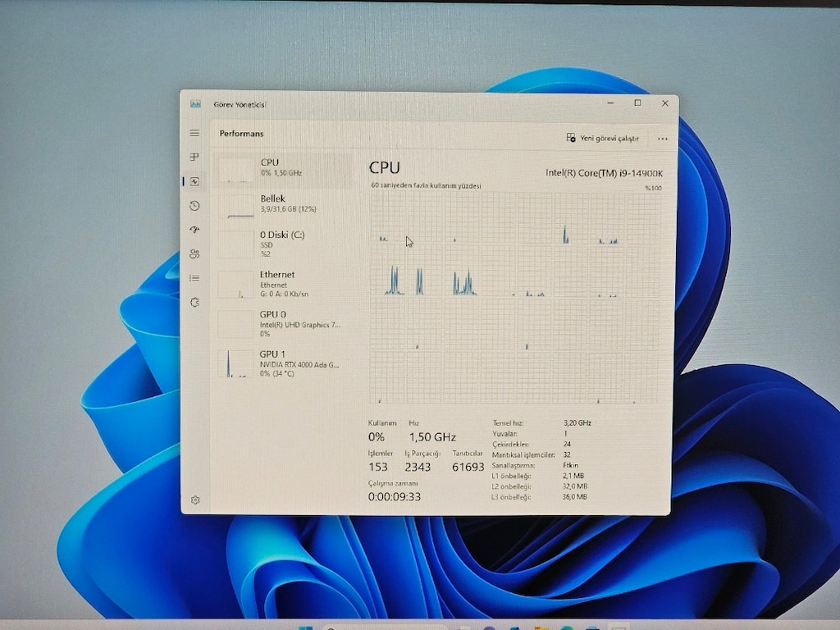Click the Kullanım 0% value
The width and height of the screenshot is (840, 630).
pos(376,437)
